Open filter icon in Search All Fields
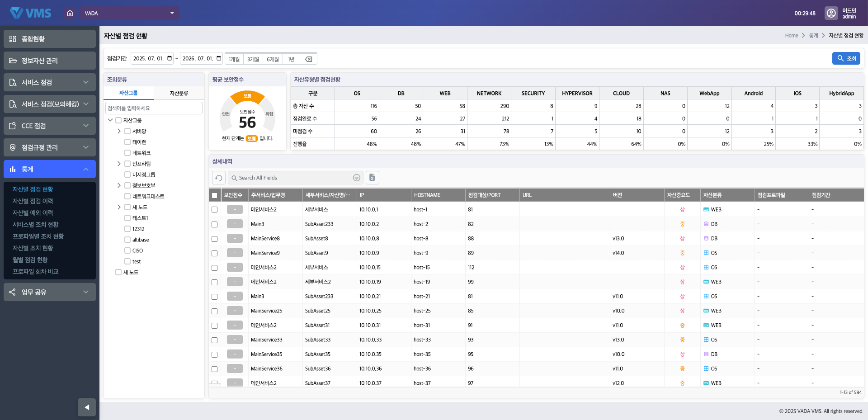 pyautogui.click(x=356, y=178)
